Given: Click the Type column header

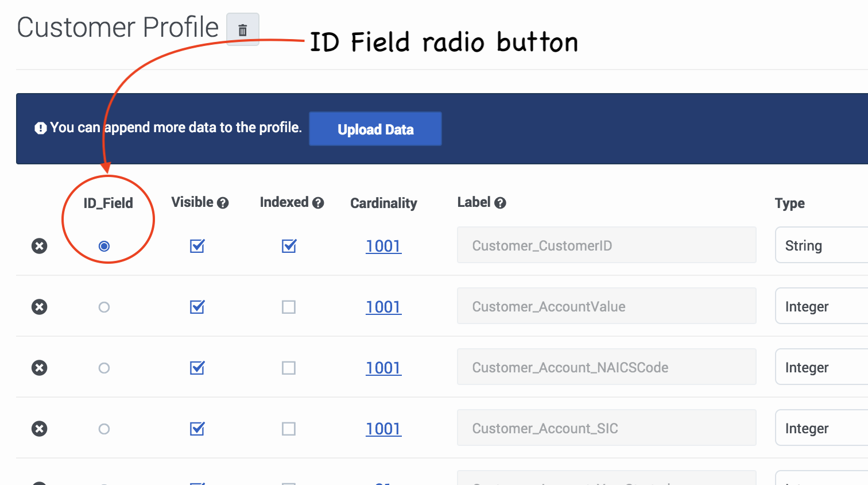Looking at the screenshot, I should pyautogui.click(x=790, y=203).
